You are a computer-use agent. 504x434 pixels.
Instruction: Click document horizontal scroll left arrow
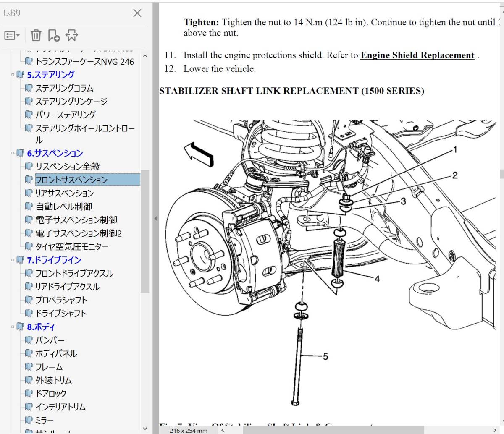(223, 430)
